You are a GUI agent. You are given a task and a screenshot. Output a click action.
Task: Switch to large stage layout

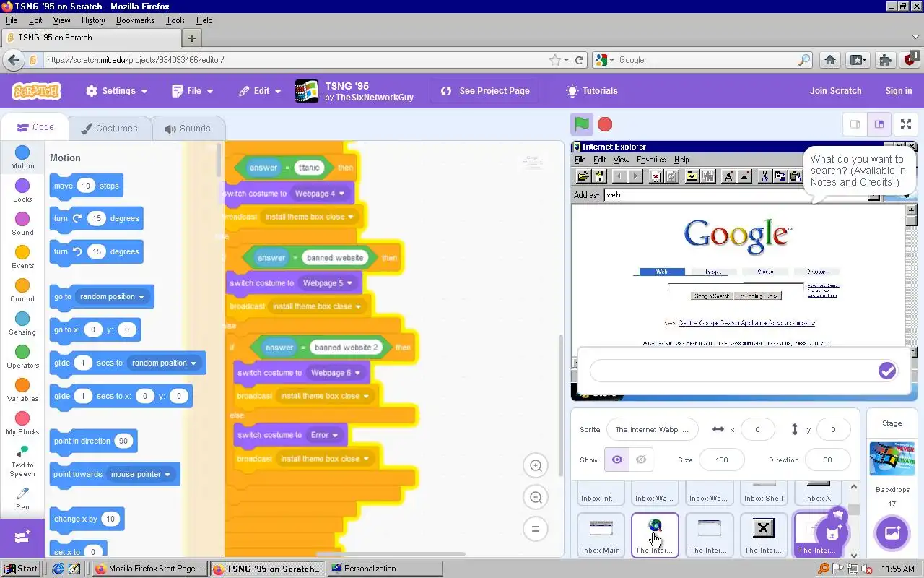pos(879,124)
